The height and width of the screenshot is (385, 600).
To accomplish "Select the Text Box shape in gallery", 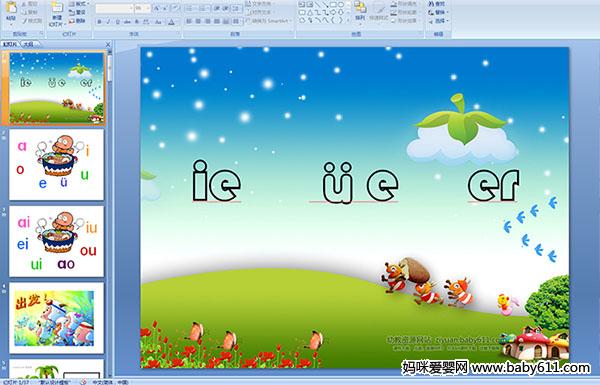I will coord(302,4).
